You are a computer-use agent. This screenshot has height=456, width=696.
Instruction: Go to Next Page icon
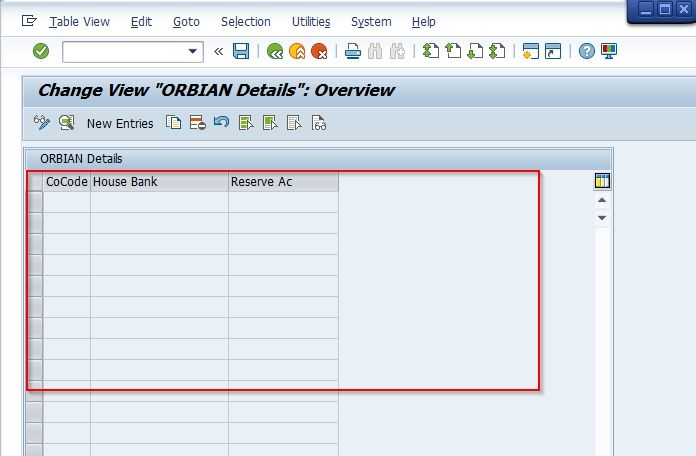pyautogui.click(x=475, y=51)
